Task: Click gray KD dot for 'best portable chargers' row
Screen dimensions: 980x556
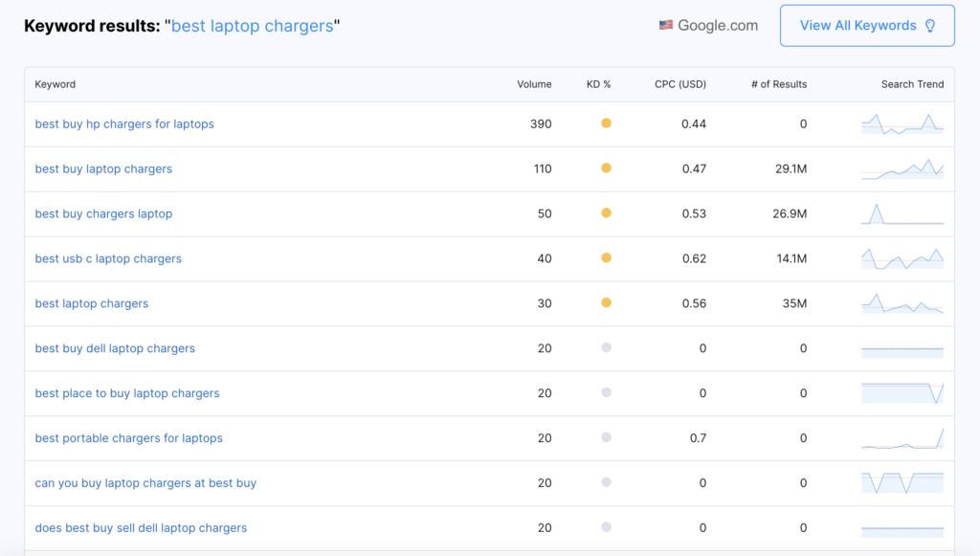Action: point(606,438)
